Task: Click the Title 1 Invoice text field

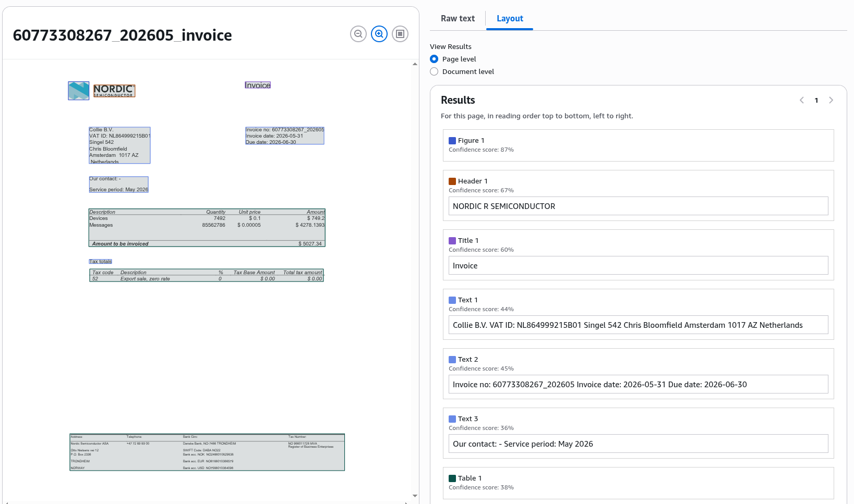Action: 638,265
